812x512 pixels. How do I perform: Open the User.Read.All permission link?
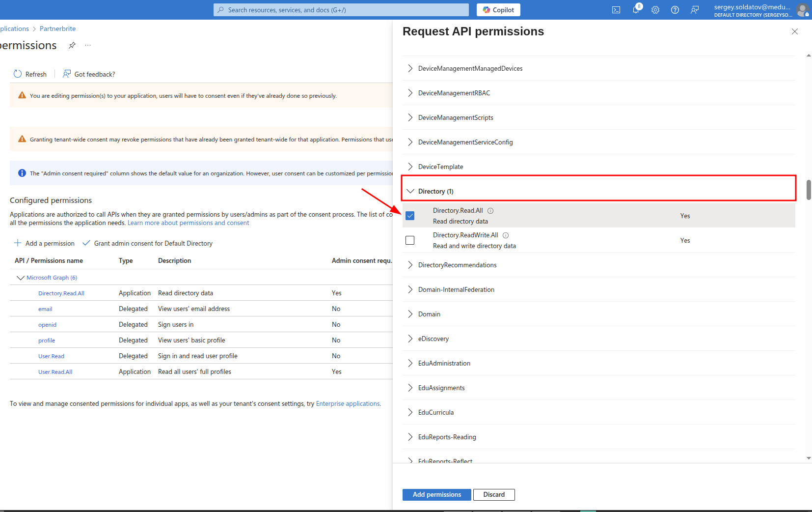pos(55,372)
